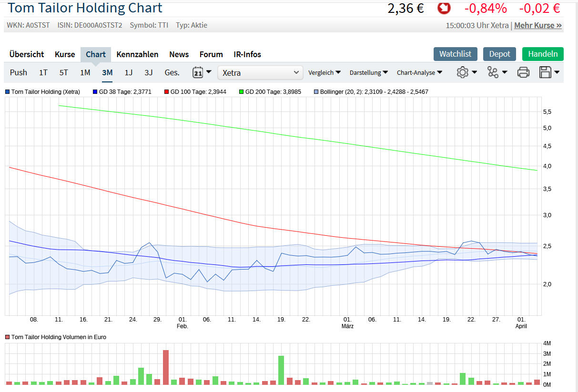The width and height of the screenshot is (578, 392).
Task: Switch to the Kurse tab
Action: 65,54
